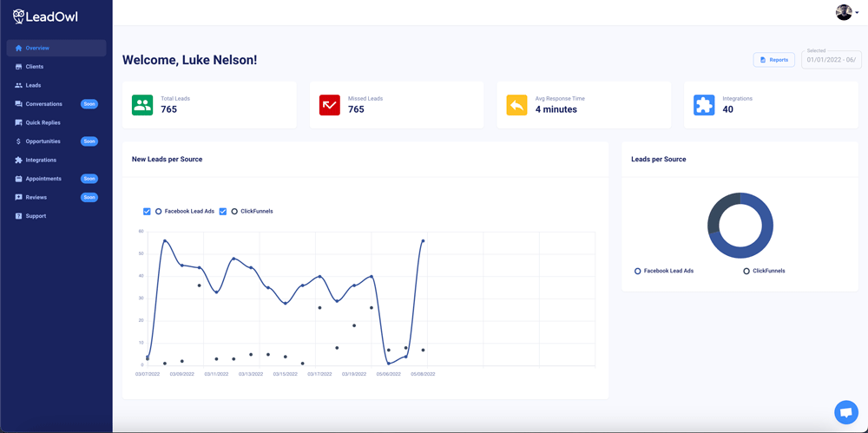Click the Opportunities dollar sign icon
Screen dimensions: 868x433
pyautogui.click(x=19, y=141)
